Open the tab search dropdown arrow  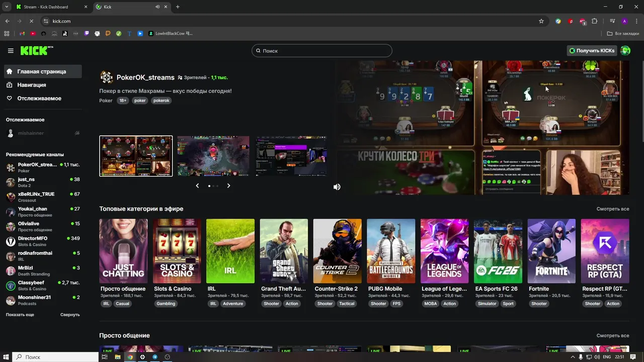(x=6, y=7)
